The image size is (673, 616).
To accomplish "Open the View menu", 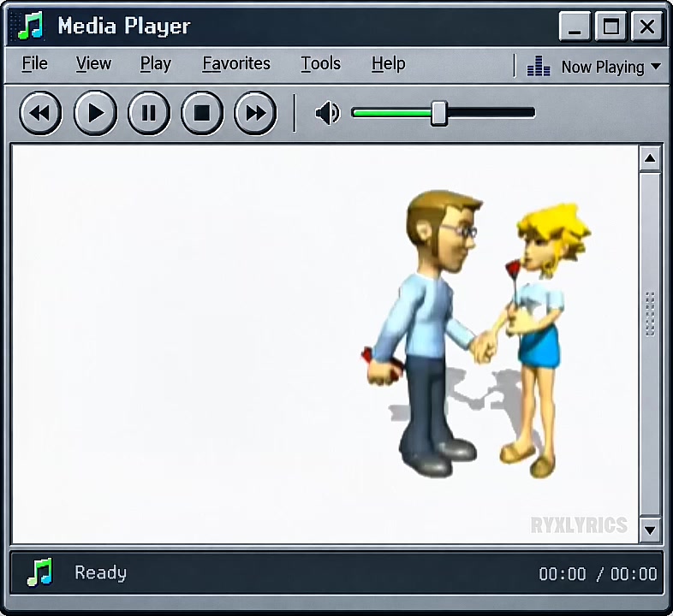I will click(x=93, y=63).
